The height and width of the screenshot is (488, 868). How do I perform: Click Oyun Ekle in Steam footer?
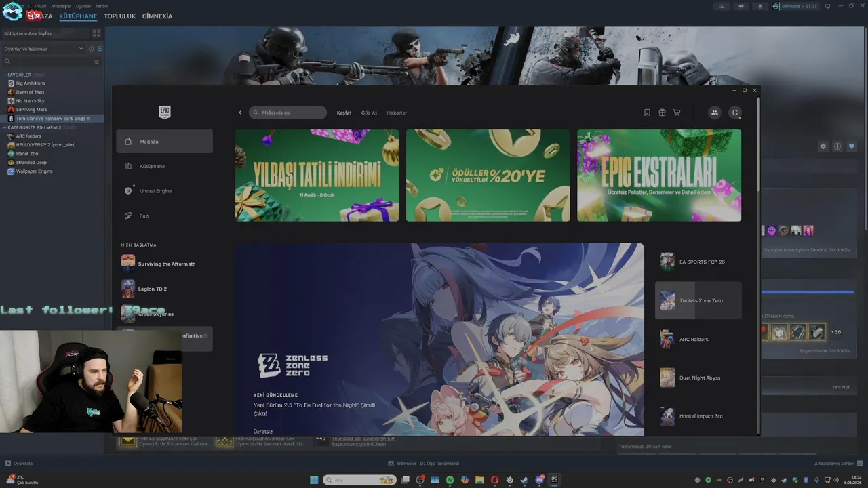click(x=19, y=464)
